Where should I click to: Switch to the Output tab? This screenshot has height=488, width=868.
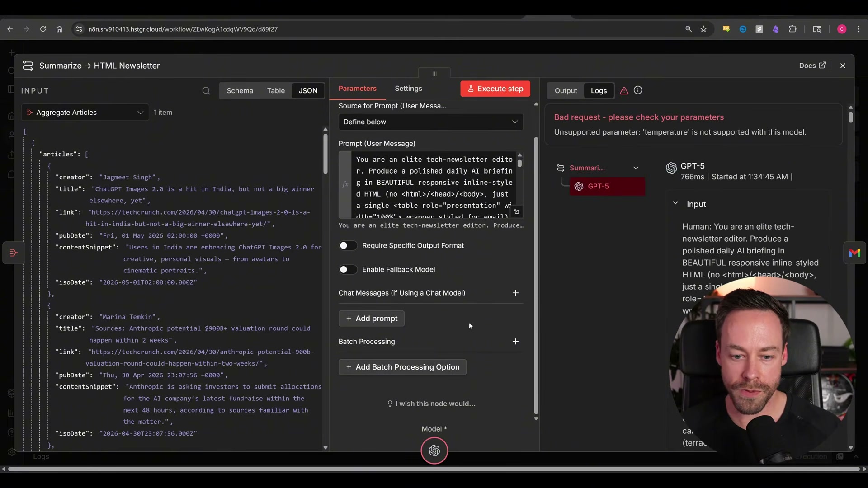(566, 91)
